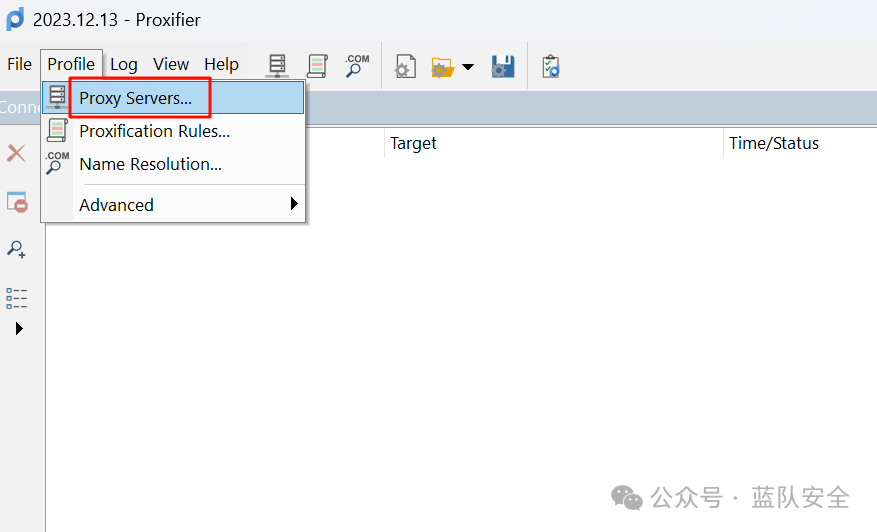877x532 pixels.
Task: Open the Log menu
Action: click(x=124, y=64)
